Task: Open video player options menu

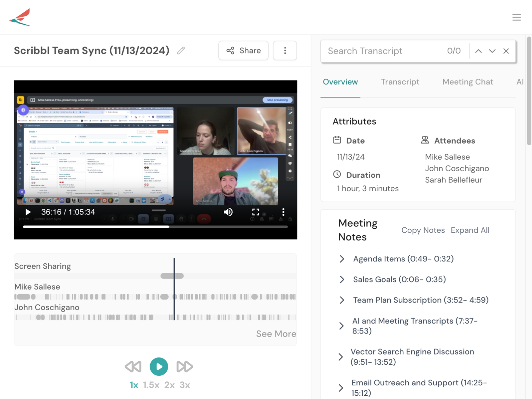Action: coord(283,212)
